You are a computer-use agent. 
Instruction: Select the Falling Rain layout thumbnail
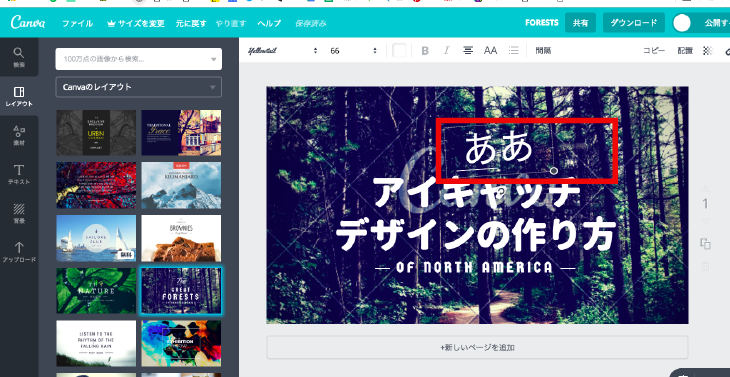click(x=96, y=343)
